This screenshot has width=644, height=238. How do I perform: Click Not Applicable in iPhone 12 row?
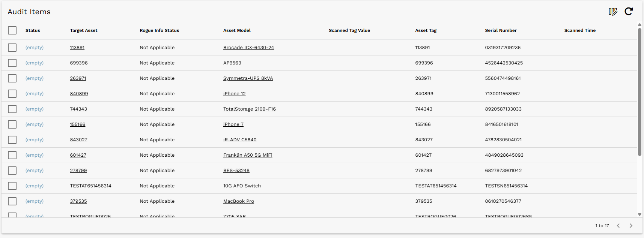(x=157, y=94)
